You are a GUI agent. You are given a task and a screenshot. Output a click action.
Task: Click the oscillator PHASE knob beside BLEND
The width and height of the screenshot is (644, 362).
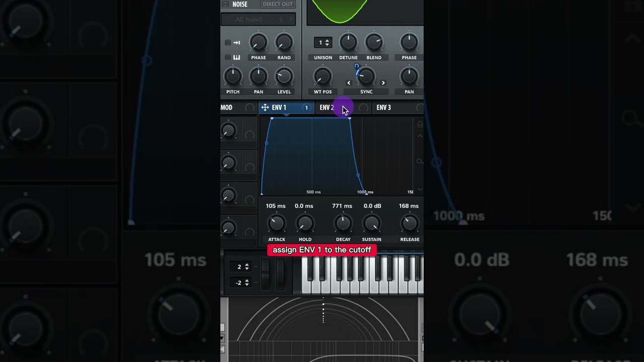pyautogui.click(x=409, y=43)
